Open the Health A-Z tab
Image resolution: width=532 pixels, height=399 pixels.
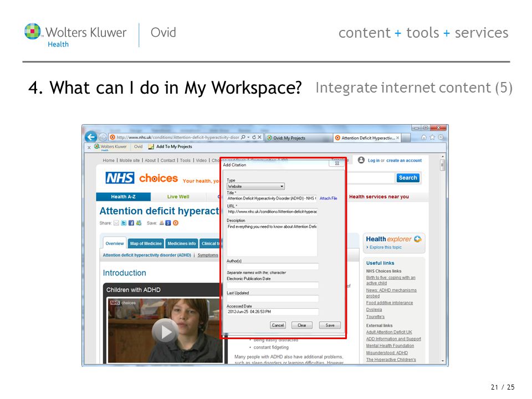click(x=123, y=197)
